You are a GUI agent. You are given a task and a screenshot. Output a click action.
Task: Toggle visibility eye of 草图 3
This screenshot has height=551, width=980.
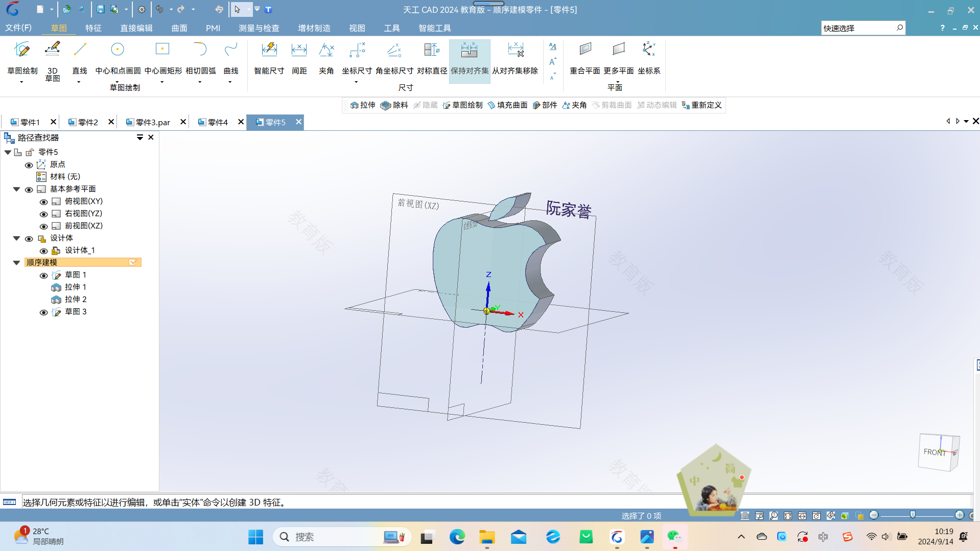click(x=44, y=312)
